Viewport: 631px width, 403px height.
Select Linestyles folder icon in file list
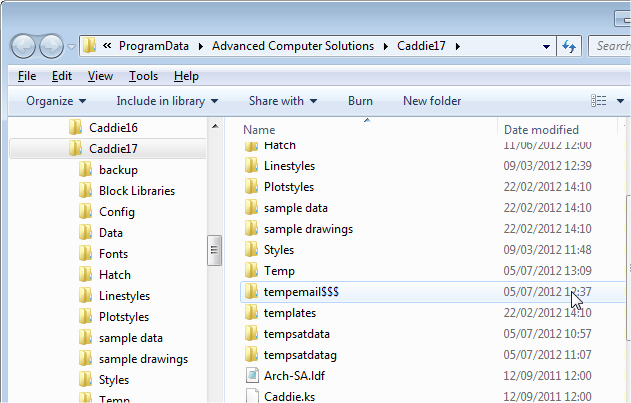pyautogui.click(x=252, y=165)
